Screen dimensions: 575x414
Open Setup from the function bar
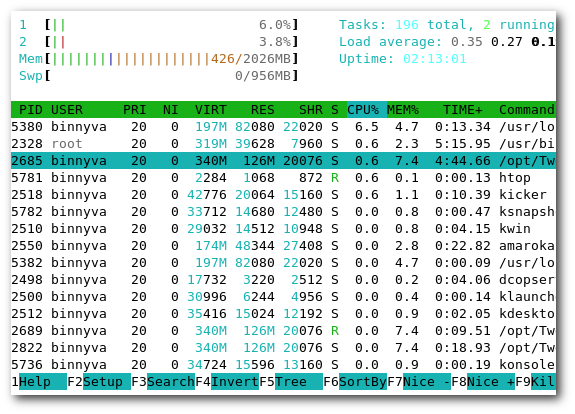point(107,382)
